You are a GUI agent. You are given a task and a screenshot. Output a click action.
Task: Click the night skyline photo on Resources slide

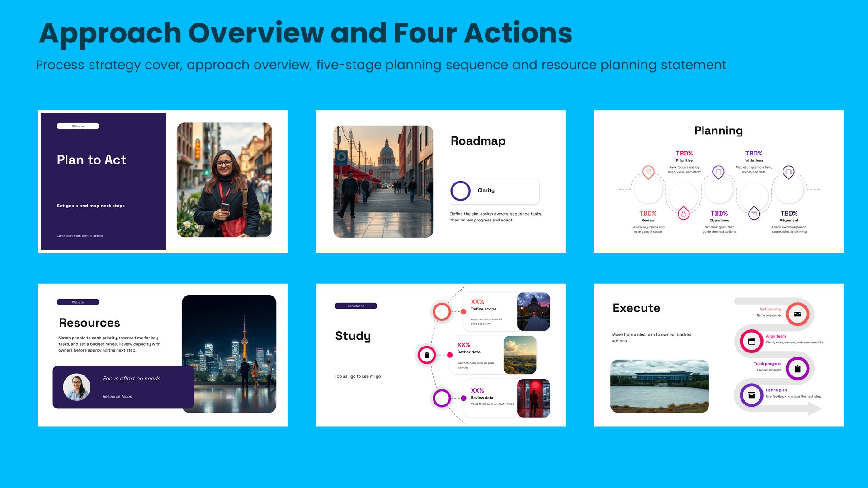point(229,354)
